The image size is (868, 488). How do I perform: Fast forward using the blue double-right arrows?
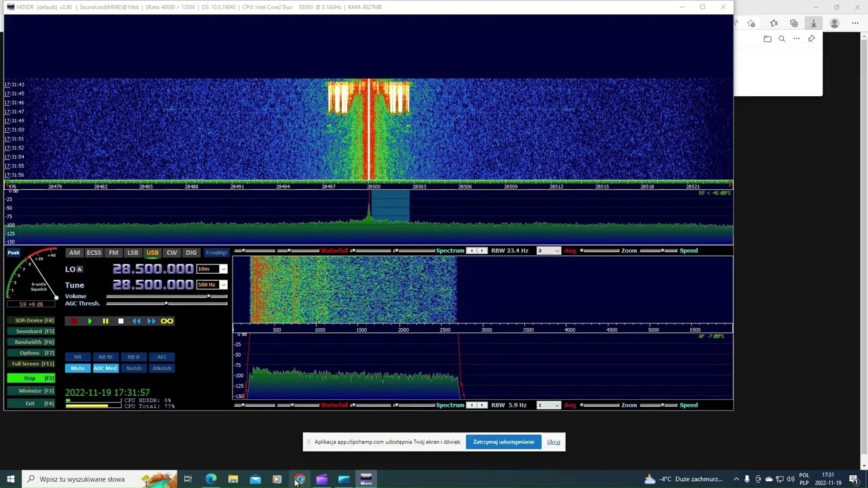151,321
